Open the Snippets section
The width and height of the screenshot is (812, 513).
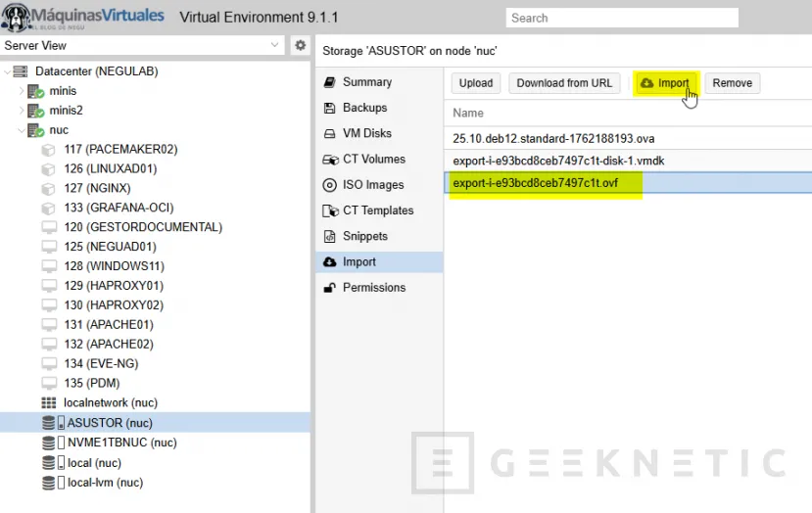coord(379,236)
